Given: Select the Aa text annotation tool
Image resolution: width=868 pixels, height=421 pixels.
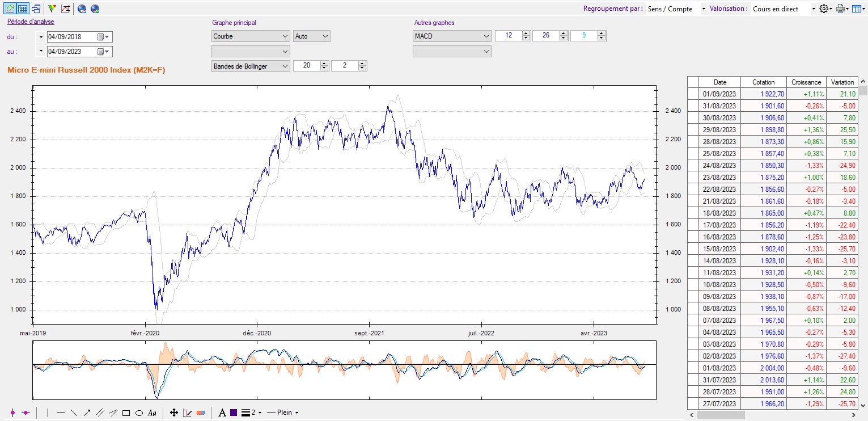Looking at the screenshot, I should click(152, 413).
